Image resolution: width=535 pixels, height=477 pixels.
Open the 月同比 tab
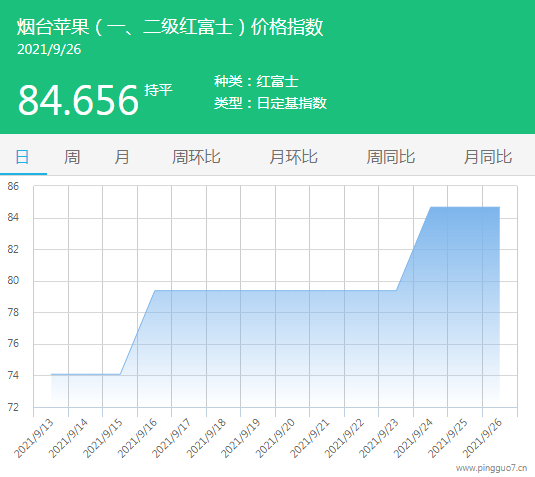click(x=488, y=157)
